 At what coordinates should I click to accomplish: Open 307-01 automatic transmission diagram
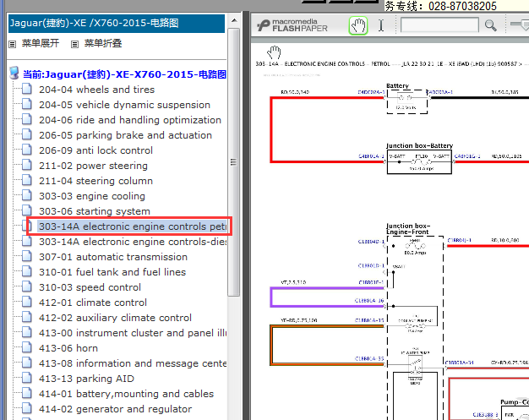112,257
